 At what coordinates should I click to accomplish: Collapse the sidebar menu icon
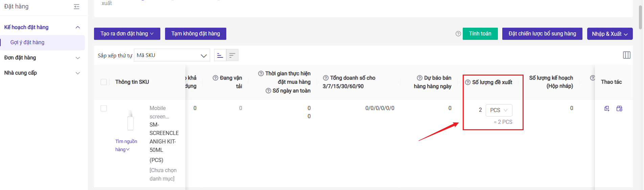click(x=77, y=7)
